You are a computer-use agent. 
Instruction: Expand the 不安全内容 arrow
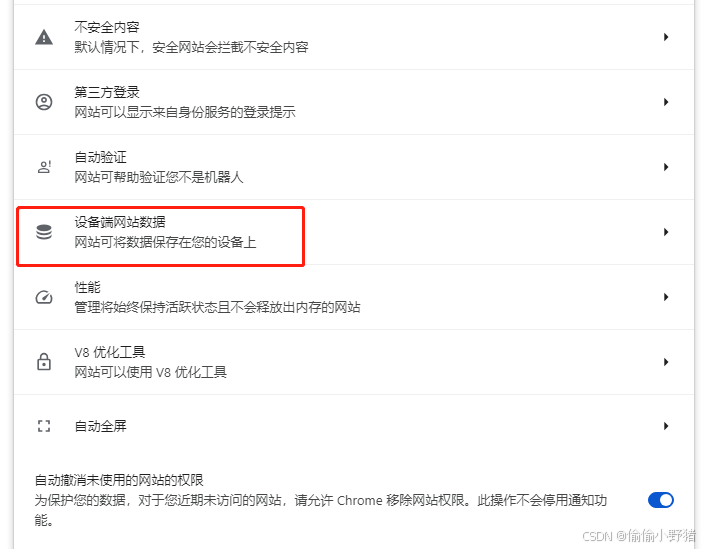666,37
